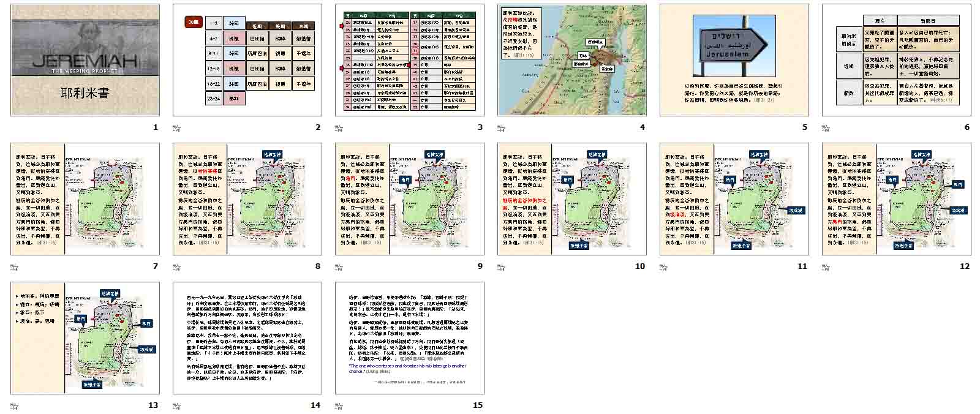Open the slide 4 Israel map thumbnail

(572, 60)
